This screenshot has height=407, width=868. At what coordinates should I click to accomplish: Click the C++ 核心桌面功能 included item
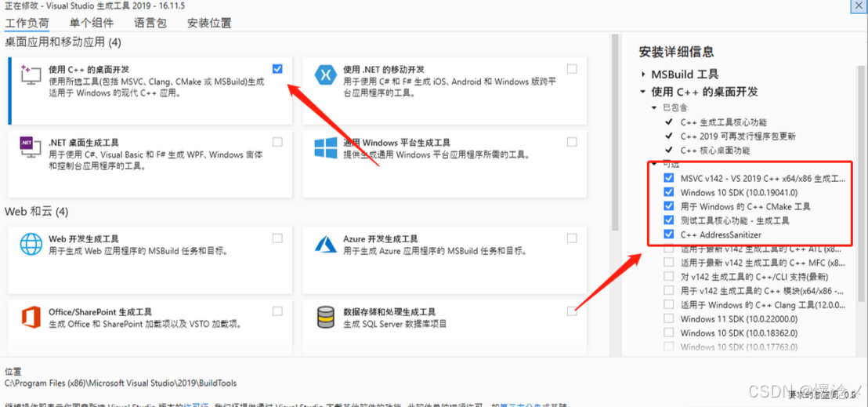[715, 151]
